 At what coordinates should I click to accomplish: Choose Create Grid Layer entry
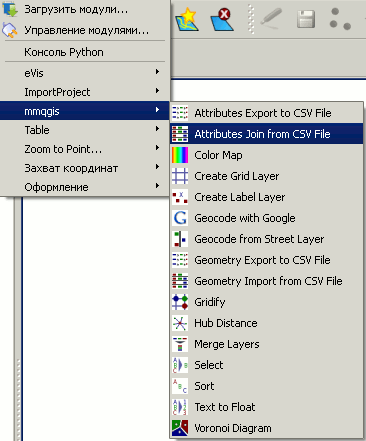point(267,176)
